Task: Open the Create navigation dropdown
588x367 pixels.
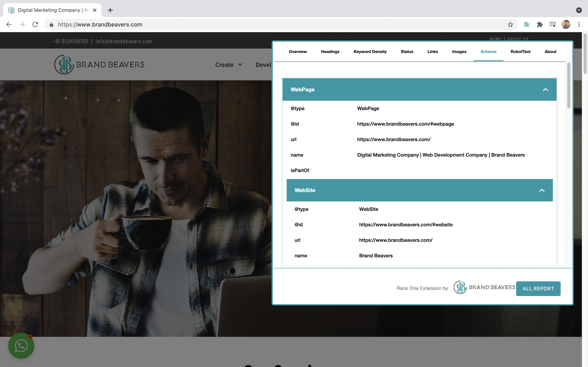Action: coord(228,65)
